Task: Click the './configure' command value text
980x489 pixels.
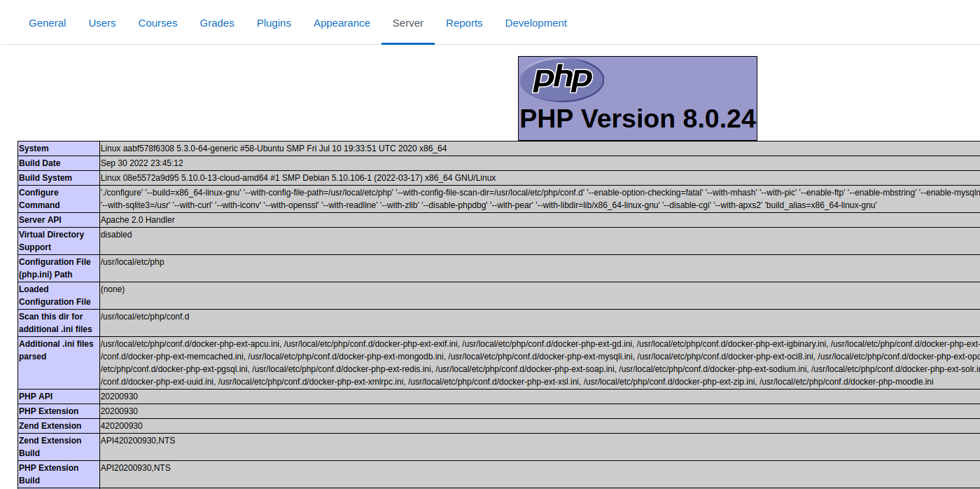Action: point(540,199)
